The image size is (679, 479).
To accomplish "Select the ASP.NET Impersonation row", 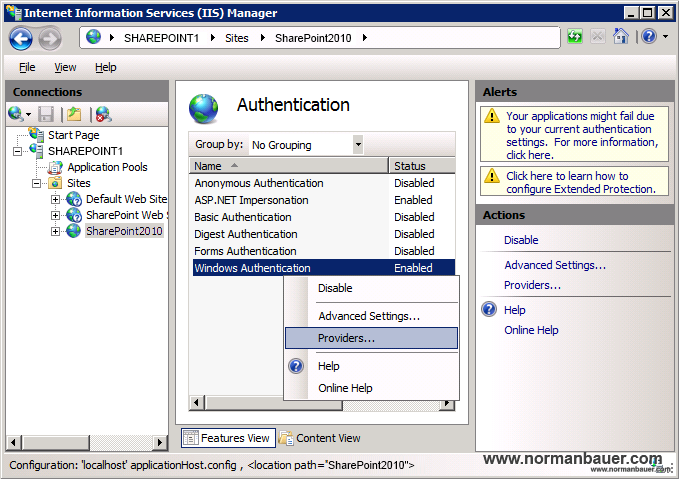I will (x=322, y=200).
